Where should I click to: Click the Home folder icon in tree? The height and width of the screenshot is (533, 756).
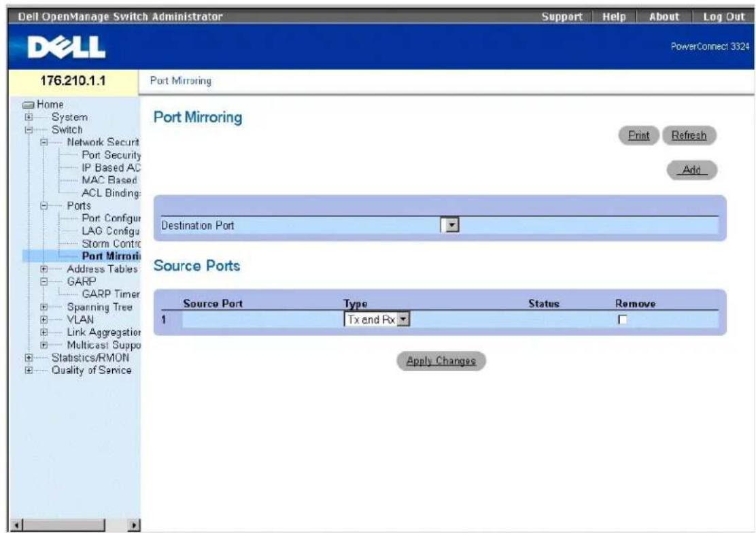(29, 105)
